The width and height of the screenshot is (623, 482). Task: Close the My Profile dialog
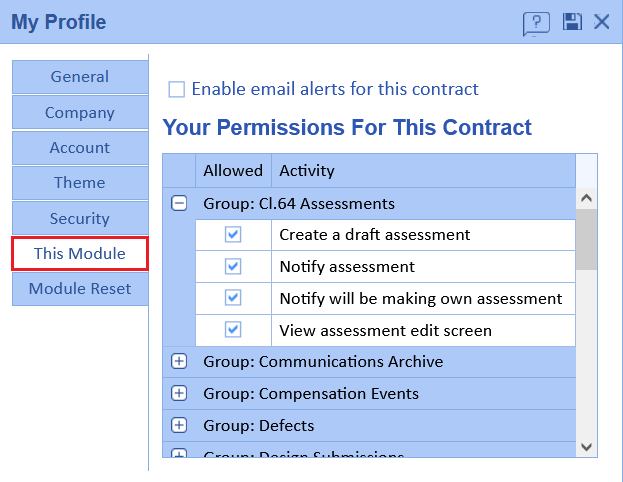[x=602, y=22]
